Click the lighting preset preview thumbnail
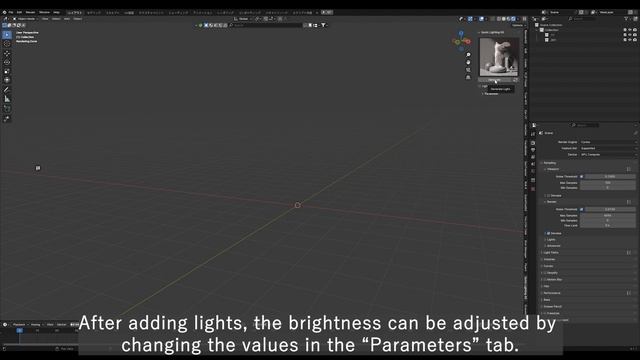Viewport: 640px width, 360px height. point(499,57)
